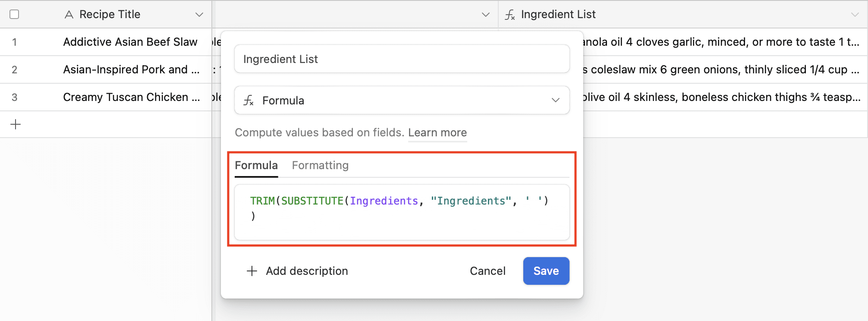Click the Recipe Title text field icon
868x321 pixels.
coord(69,15)
